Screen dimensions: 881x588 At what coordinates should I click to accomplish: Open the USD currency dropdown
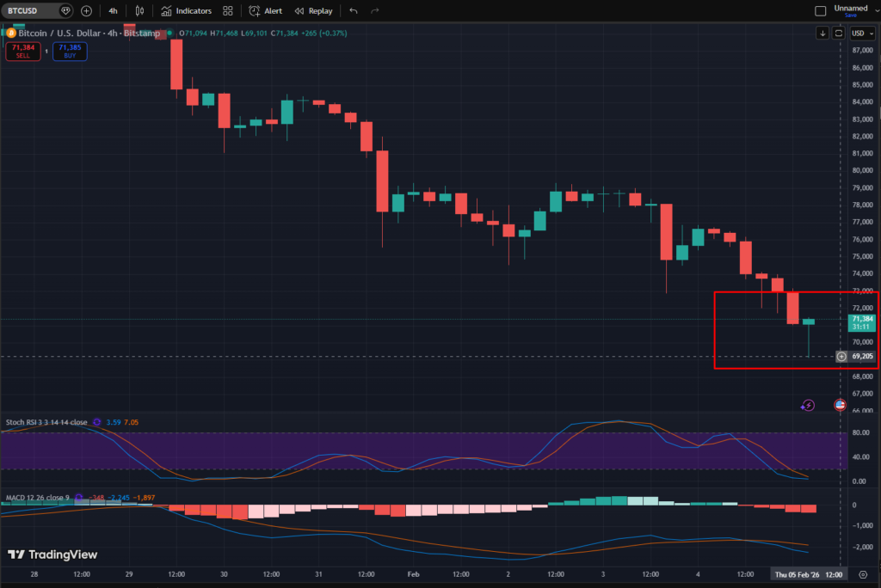pyautogui.click(x=861, y=33)
